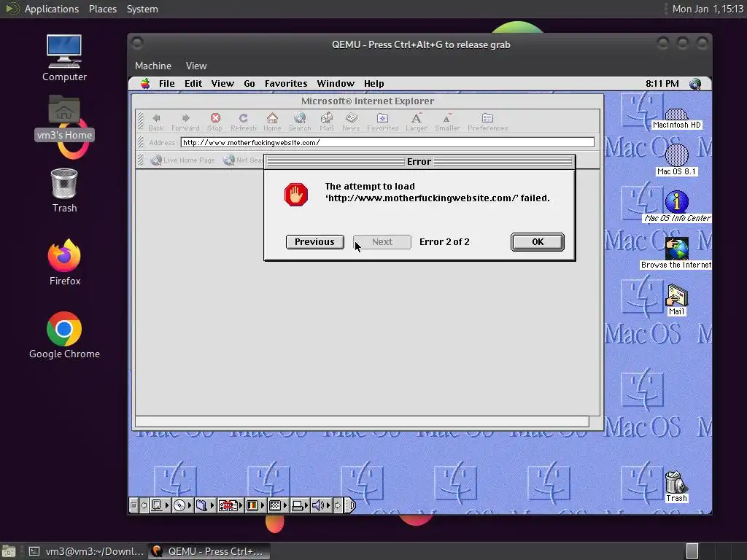This screenshot has width=747, height=560.
Task: Open the System menu in the Linux panel
Action: [x=142, y=9]
